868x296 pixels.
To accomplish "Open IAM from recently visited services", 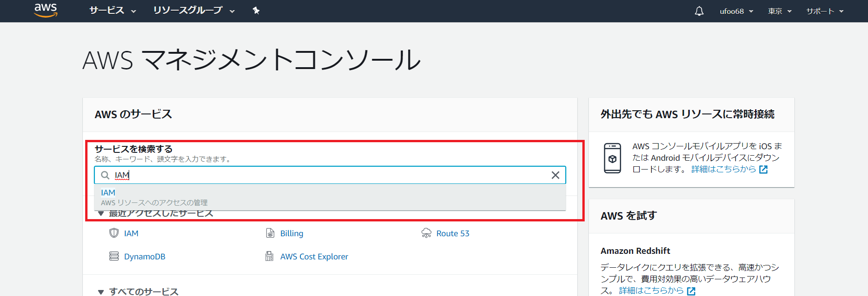I will pyautogui.click(x=131, y=233).
